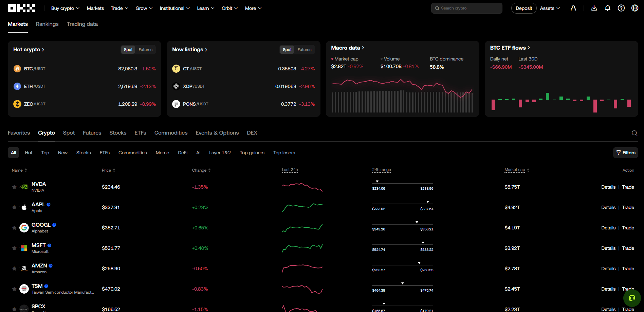Open Details for NVDA
Screen dimensions: 644x312
pyautogui.click(x=608, y=187)
